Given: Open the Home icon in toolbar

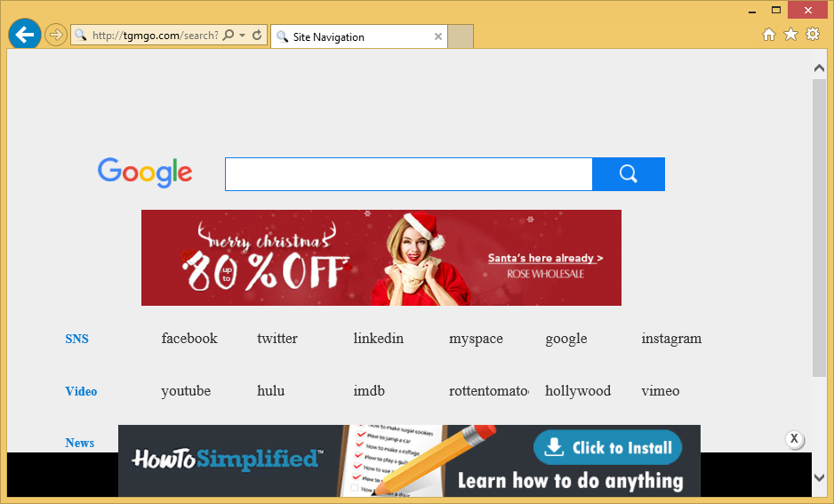Looking at the screenshot, I should [x=768, y=35].
